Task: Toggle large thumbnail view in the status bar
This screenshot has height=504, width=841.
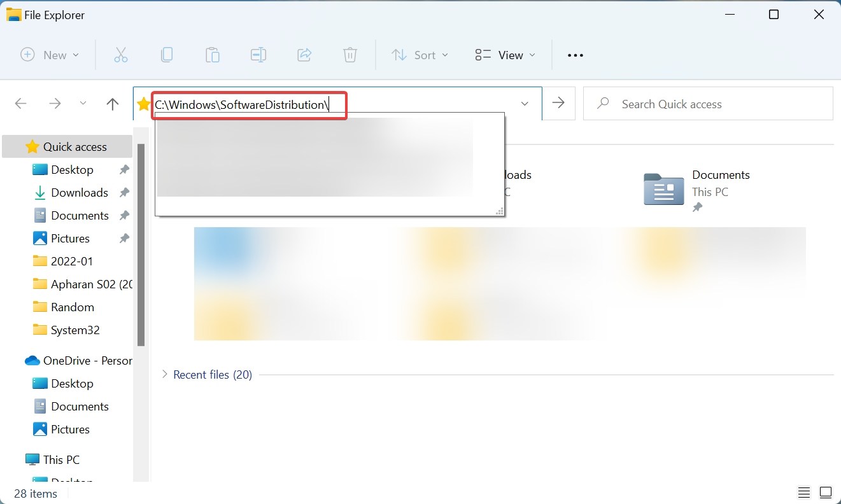Action: click(x=826, y=492)
